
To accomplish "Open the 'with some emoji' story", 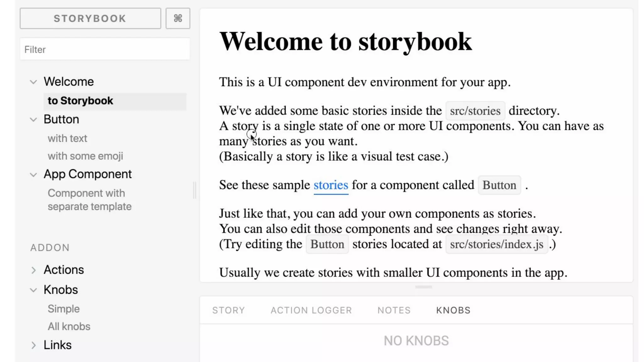I will [85, 156].
